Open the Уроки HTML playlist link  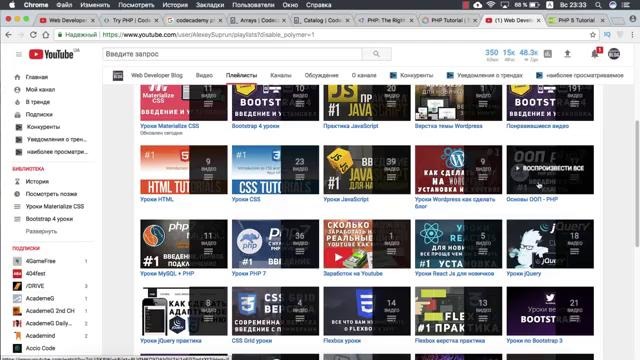(157, 200)
